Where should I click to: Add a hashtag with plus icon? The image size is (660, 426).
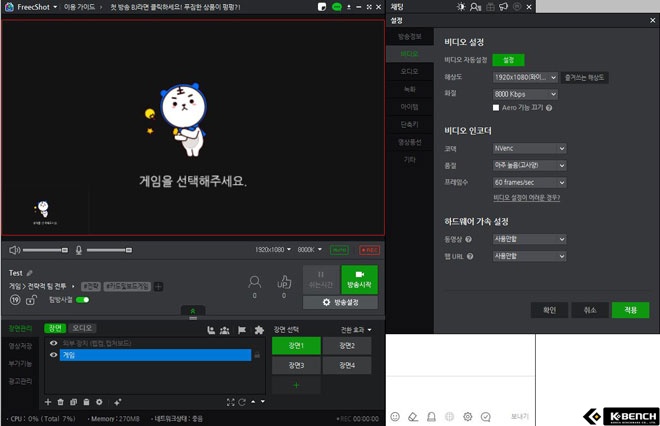[x=158, y=287]
